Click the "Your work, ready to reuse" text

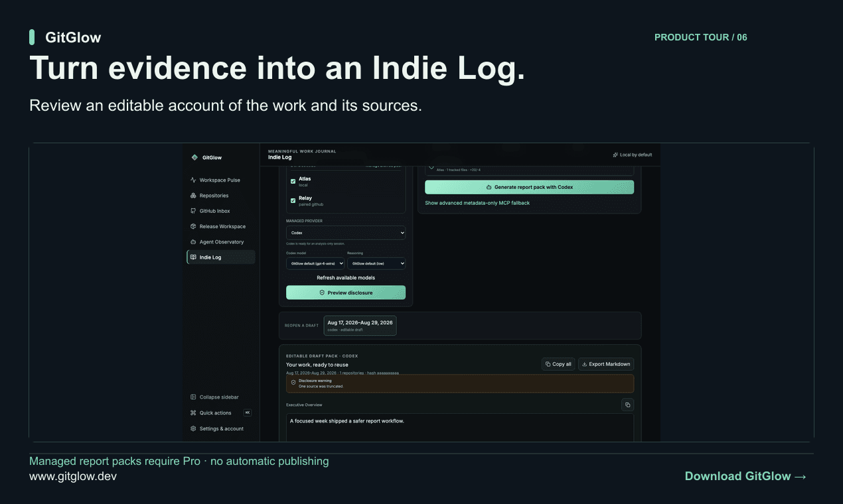click(x=317, y=365)
